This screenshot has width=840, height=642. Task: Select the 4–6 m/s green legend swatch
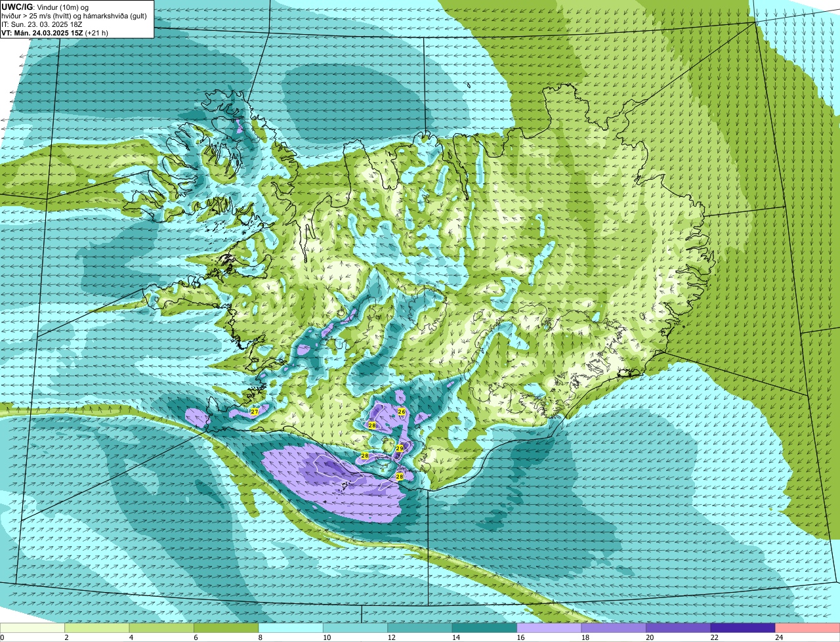tap(162, 628)
